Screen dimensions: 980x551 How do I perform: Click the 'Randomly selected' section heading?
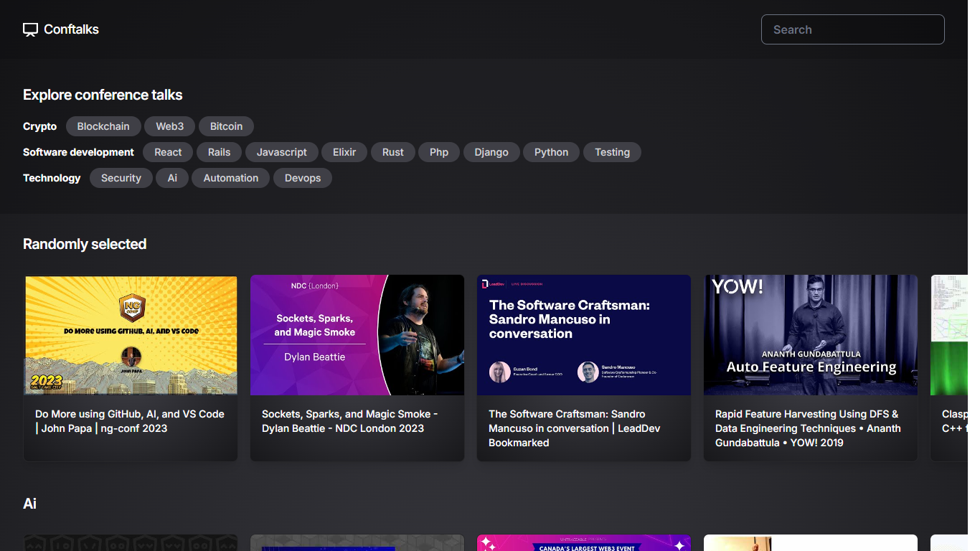pyautogui.click(x=85, y=244)
